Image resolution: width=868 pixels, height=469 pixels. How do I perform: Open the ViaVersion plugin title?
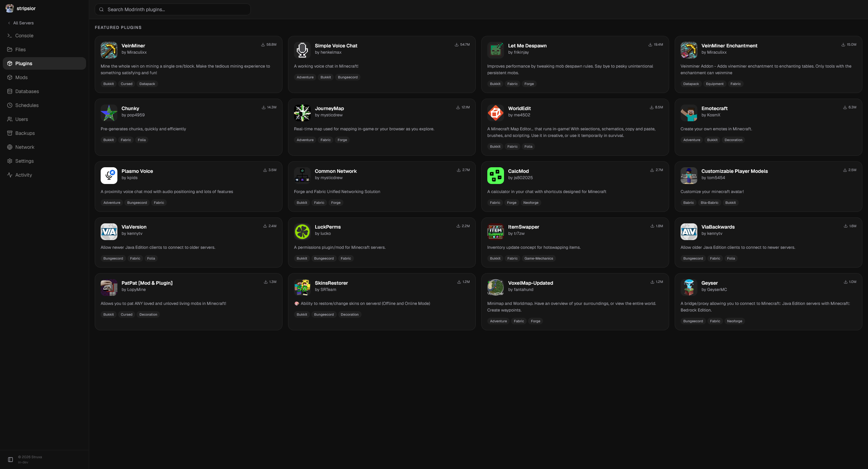(x=134, y=227)
